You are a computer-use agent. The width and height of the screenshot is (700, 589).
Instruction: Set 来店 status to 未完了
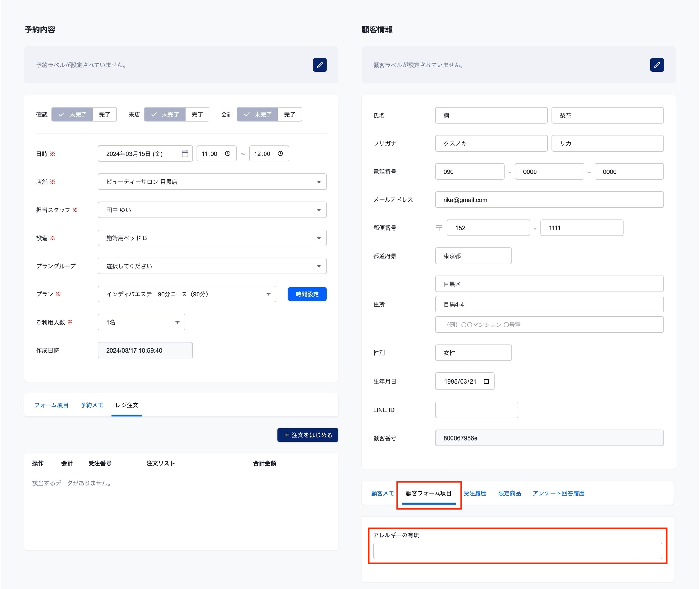[x=165, y=114]
